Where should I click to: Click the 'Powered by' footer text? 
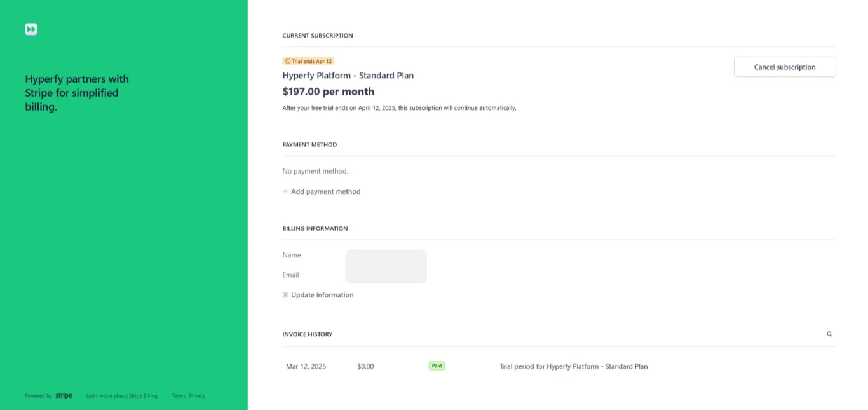click(38, 395)
